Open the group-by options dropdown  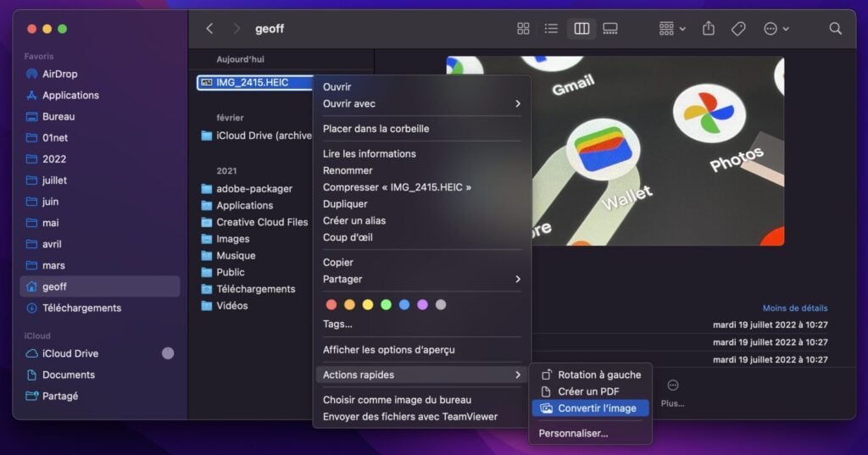click(672, 29)
